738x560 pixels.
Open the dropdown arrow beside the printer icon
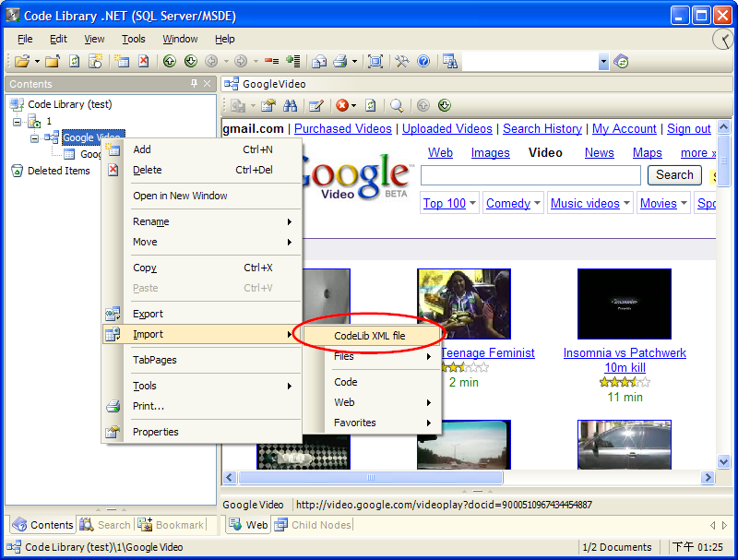coord(354,62)
